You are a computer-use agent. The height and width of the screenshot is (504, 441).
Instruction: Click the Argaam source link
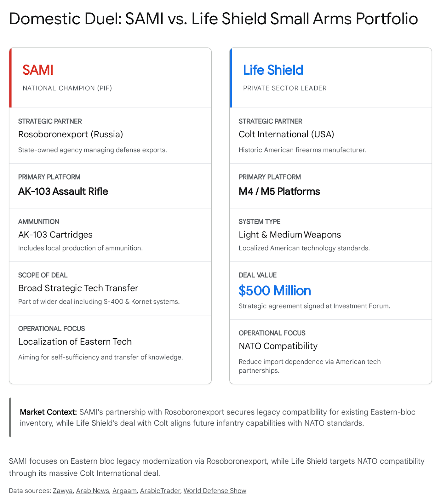[x=124, y=491]
